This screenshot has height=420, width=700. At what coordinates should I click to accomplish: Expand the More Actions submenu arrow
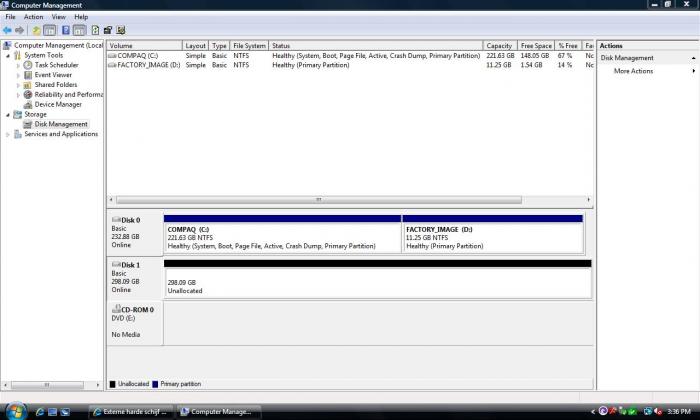coord(693,71)
